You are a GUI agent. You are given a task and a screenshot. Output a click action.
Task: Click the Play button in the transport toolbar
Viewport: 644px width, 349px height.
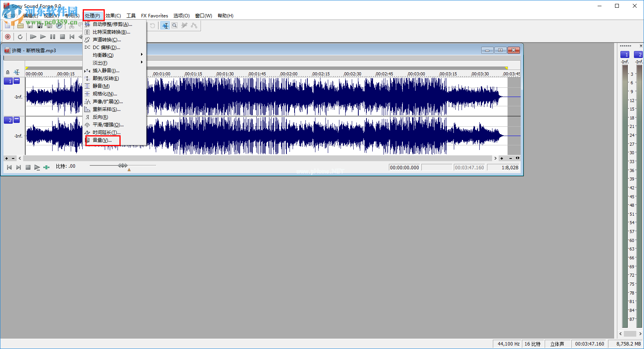(43, 37)
